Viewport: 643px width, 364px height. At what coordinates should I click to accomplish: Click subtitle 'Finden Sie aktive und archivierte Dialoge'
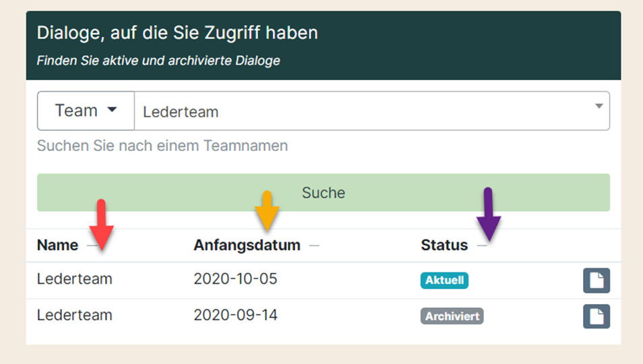158,61
